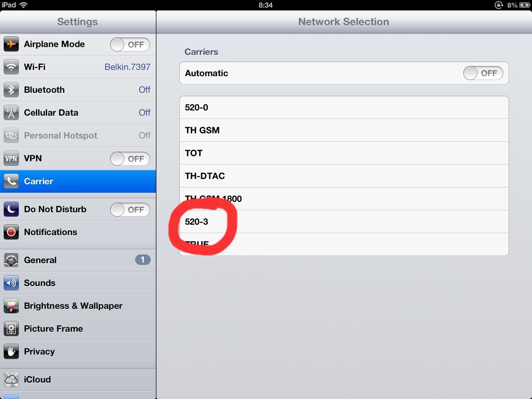Viewport: 532px width, 399px height.
Task: Open the Picture Frame settings
Action: coord(78,329)
